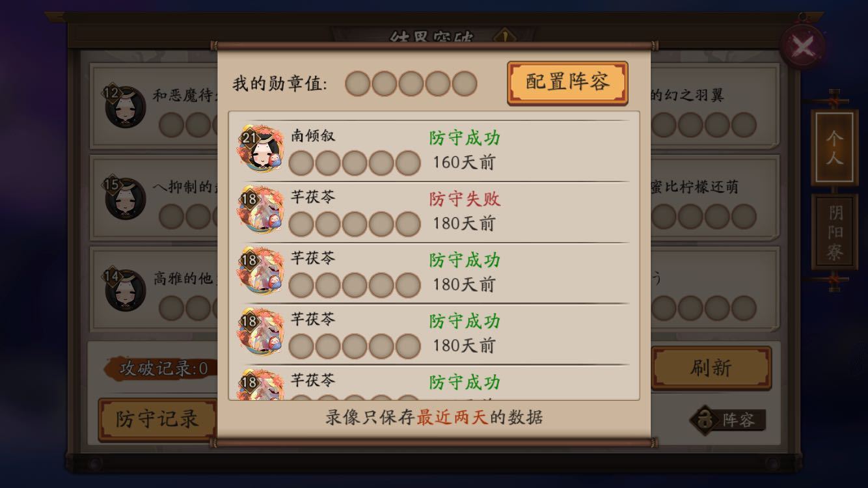Close the panel with the X button
This screenshot has width=868, height=488.
803,47
